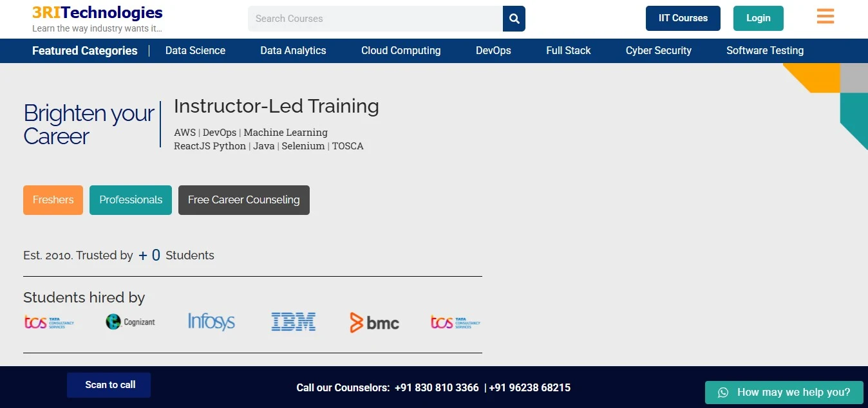868x408 pixels.
Task: Select the DevOps category
Action: 493,51
